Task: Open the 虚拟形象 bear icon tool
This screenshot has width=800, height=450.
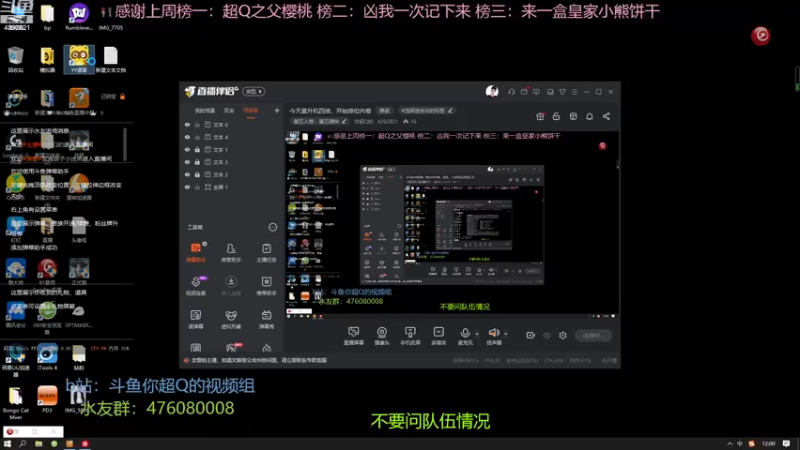Action: pyautogui.click(x=231, y=319)
